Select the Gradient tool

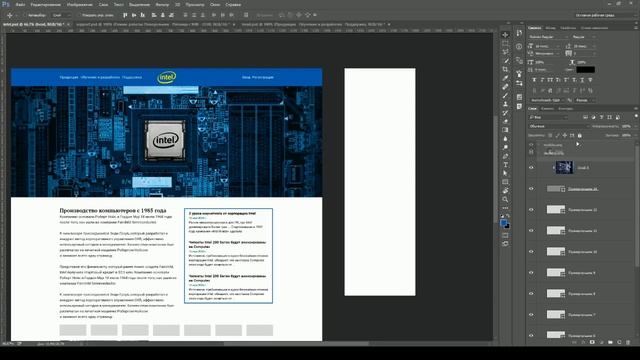505,130
